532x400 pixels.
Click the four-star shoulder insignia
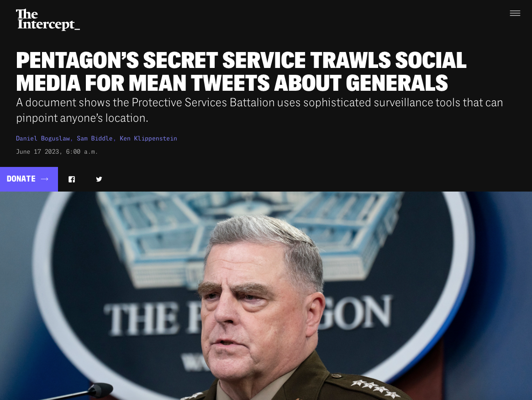pos(376,389)
